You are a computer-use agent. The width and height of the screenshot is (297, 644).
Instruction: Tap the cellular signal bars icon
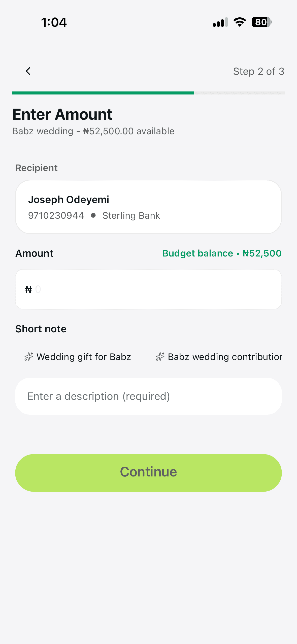220,22
